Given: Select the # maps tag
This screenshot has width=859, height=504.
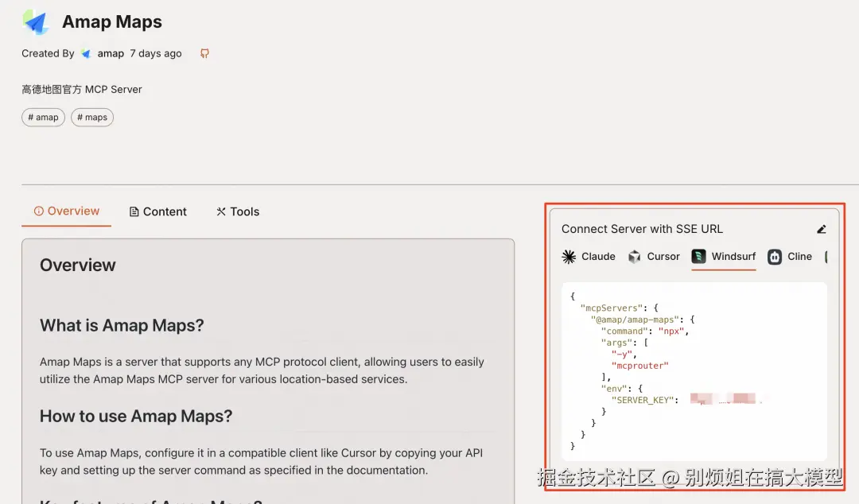Looking at the screenshot, I should point(92,117).
